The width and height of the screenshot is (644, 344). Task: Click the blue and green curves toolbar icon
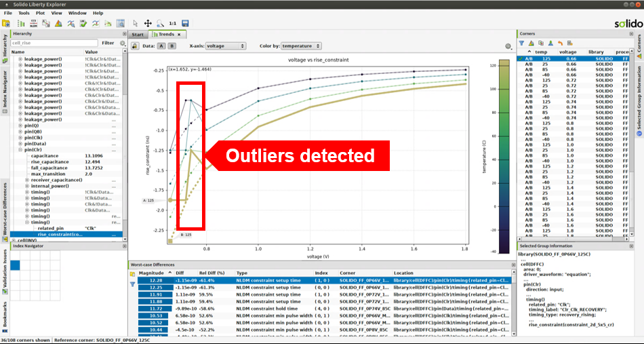click(x=96, y=24)
